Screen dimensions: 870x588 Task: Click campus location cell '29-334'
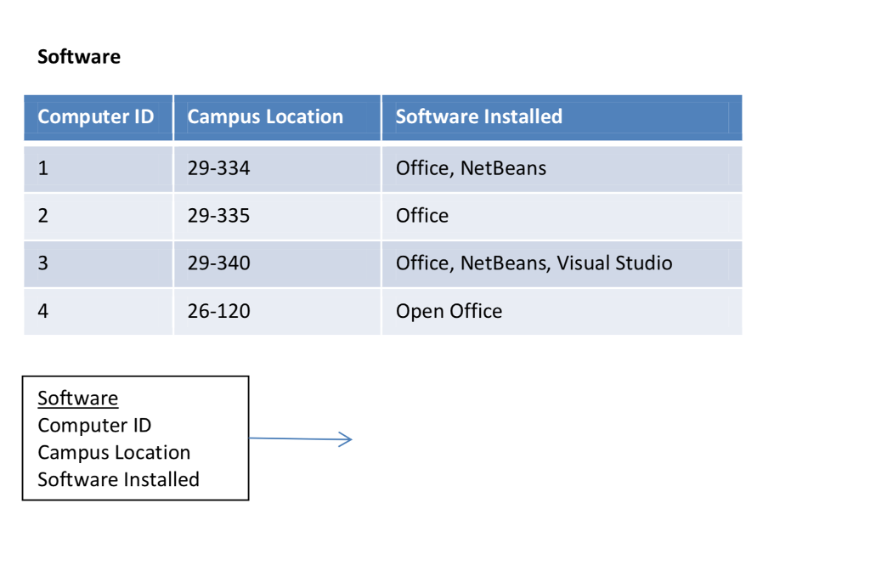[278, 168]
